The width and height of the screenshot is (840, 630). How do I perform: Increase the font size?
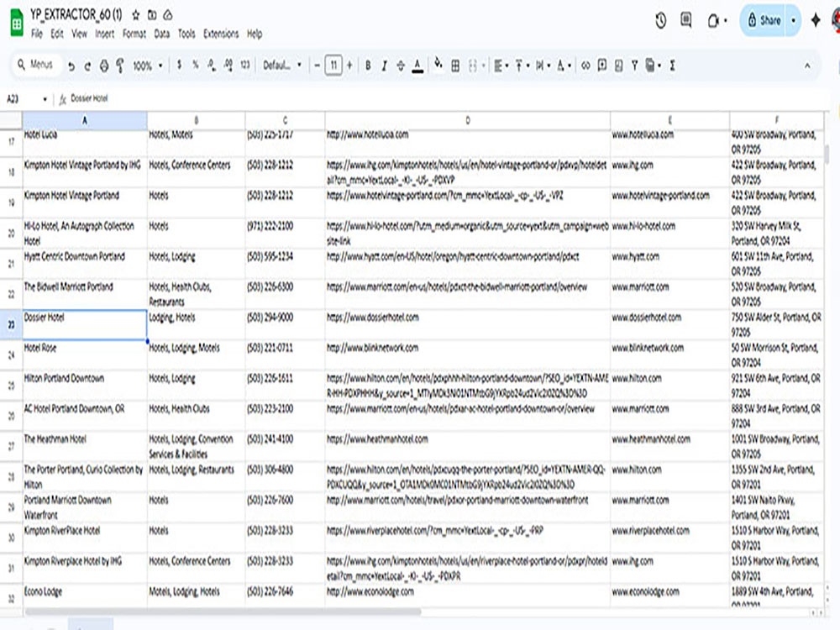point(349,66)
